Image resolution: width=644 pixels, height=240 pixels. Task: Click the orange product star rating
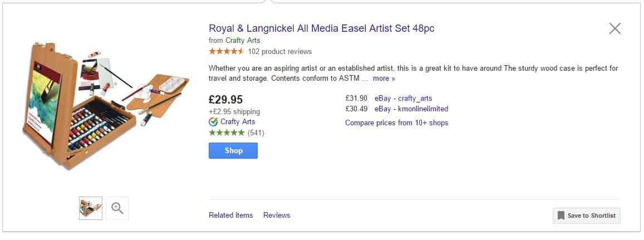pos(226,52)
